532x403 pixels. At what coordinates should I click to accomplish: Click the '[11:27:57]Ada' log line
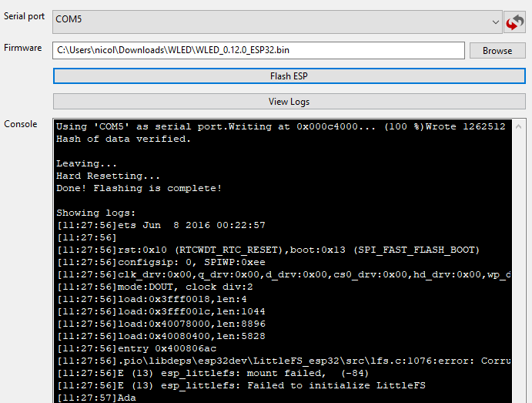pyautogui.click(x=96, y=398)
